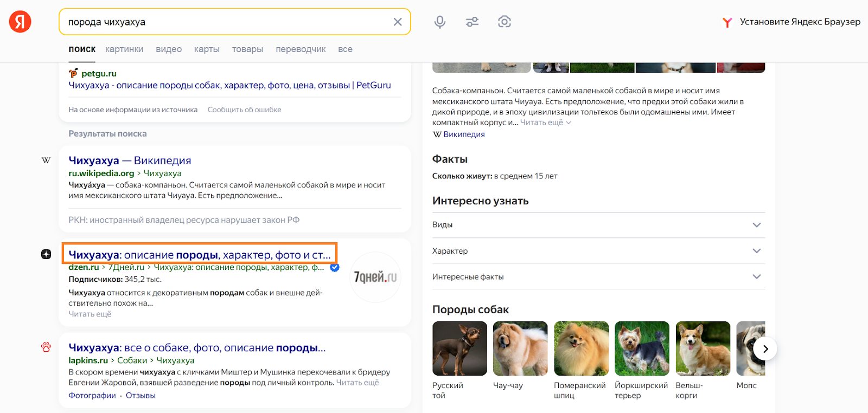The height and width of the screenshot is (413, 868).
Task: Click the Yandex logo icon
Action: 20,22
